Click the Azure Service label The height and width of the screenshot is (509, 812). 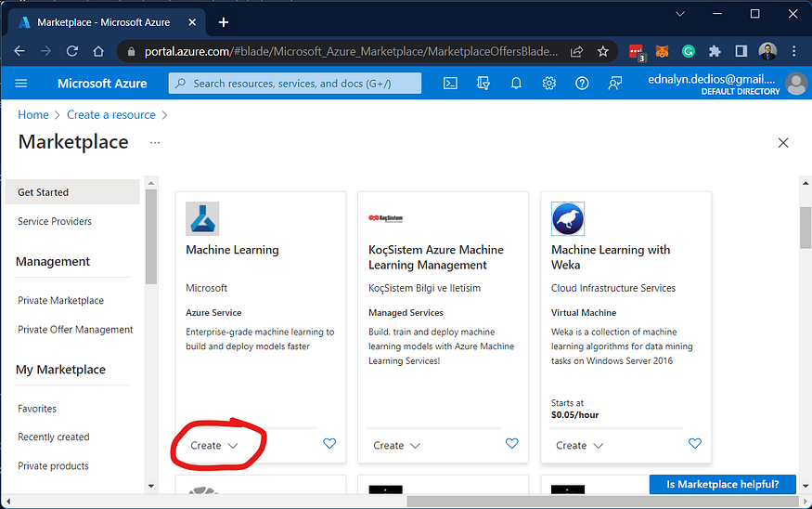click(213, 313)
